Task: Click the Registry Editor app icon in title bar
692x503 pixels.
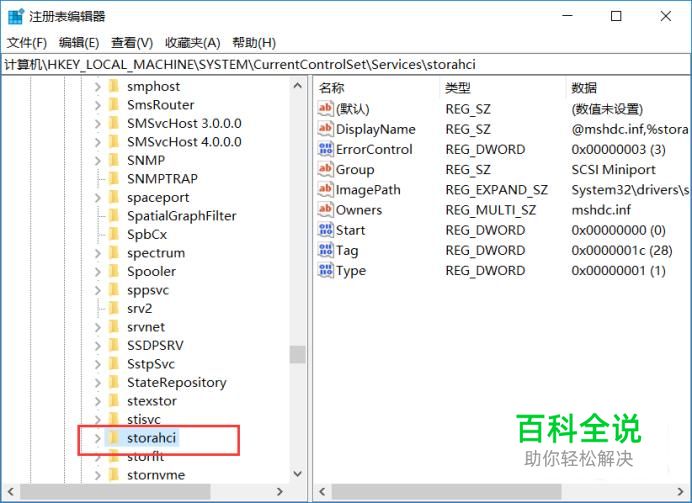Action: pos(16,16)
